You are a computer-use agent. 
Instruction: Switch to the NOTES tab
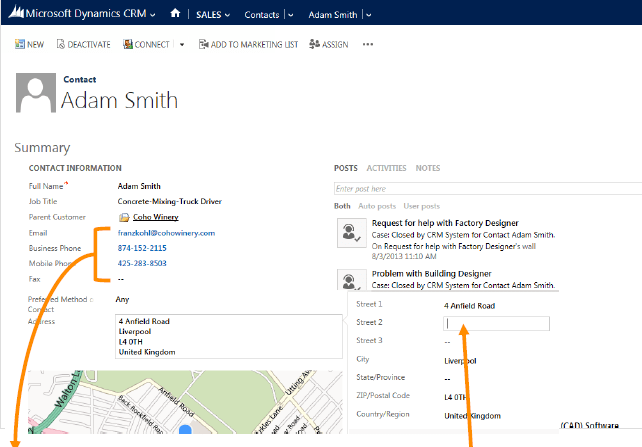click(428, 168)
